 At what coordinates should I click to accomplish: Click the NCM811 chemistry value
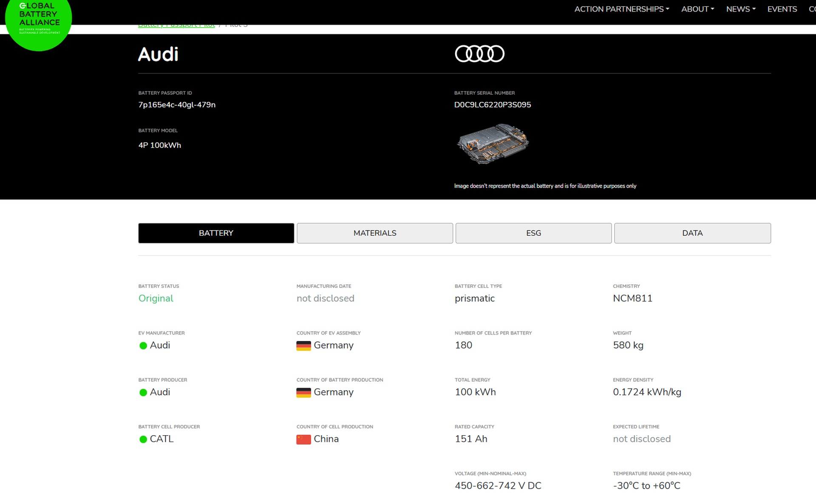[632, 298]
